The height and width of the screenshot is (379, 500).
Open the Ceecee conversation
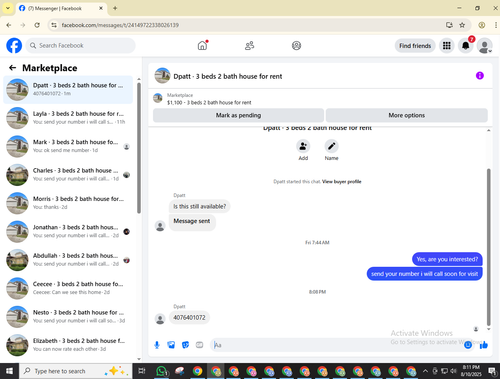click(x=68, y=288)
